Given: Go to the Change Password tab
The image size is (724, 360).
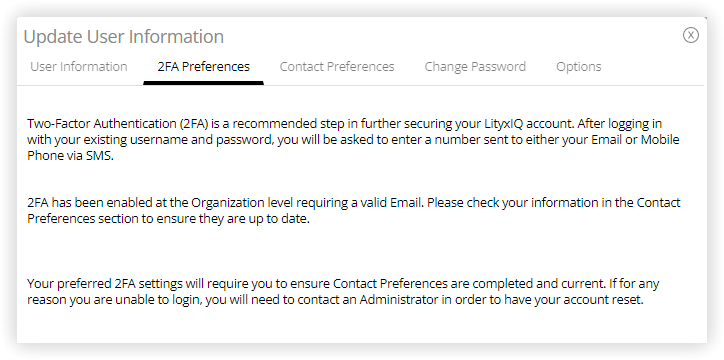Looking at the screenshot, I should point(475,66).
